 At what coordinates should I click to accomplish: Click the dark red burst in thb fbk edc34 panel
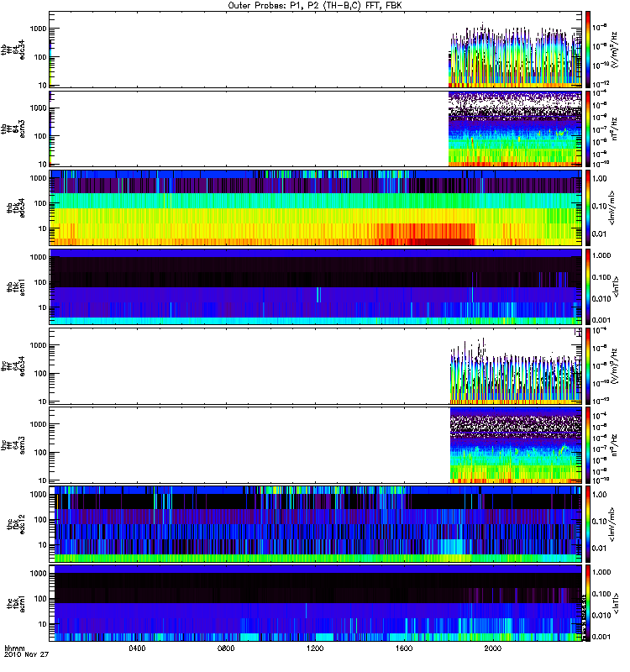coord(442,242)
